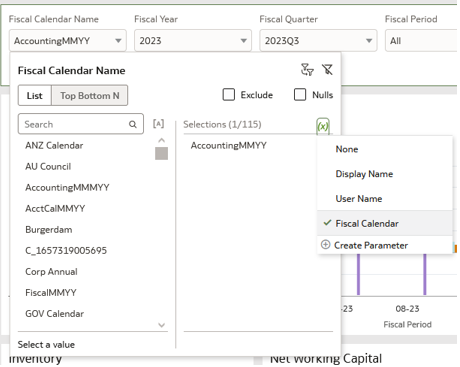Screen dimensions: 460x367
Task: Click the multi-filter icon in the panel header
Action: coord(307,70)
